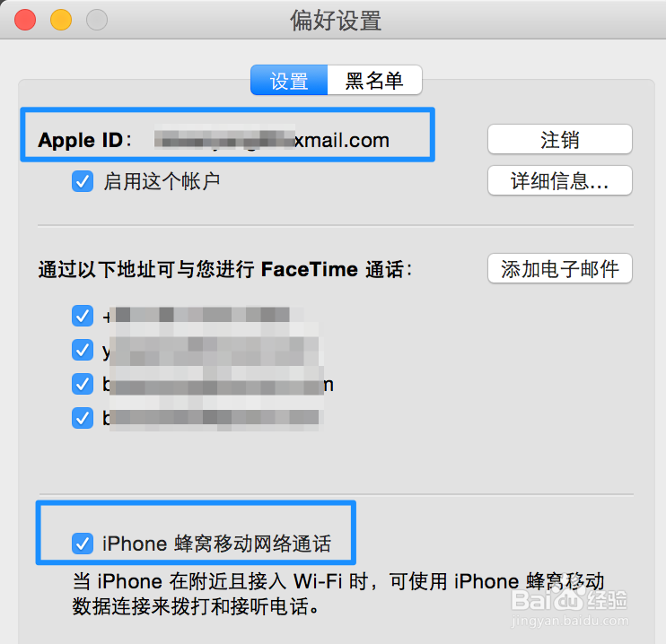Select the Apple ID email address text
The image size is (666, 644).
coord(272,139)
